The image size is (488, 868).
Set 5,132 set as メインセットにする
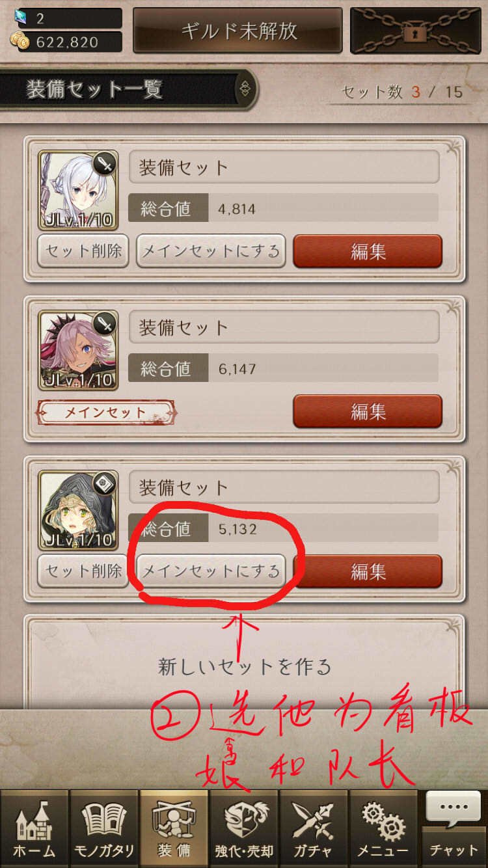click(211, 571)
